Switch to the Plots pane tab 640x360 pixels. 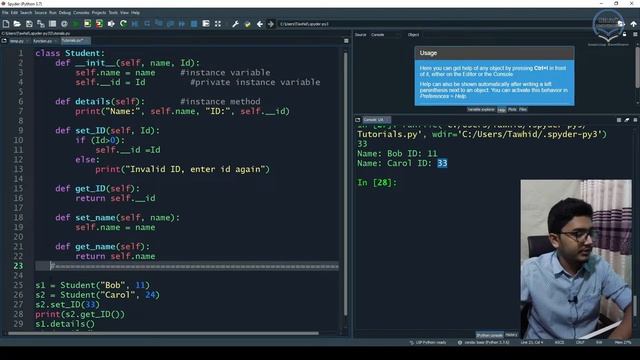512,110
